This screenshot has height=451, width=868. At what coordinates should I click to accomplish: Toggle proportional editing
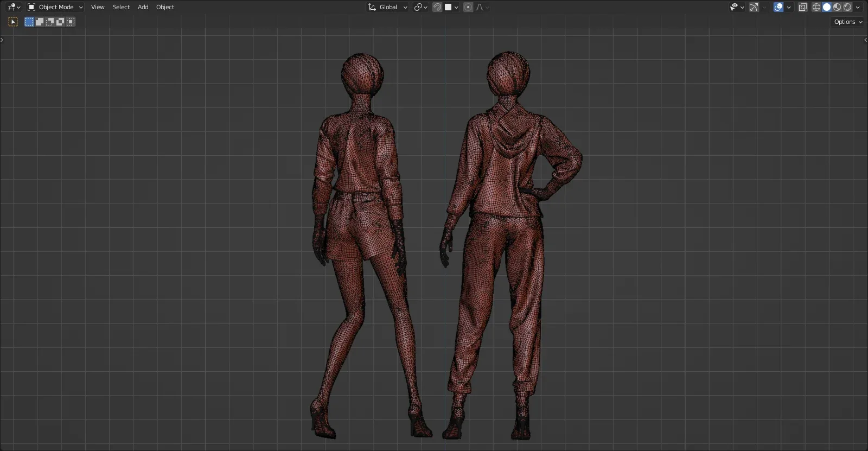point(468,7)
